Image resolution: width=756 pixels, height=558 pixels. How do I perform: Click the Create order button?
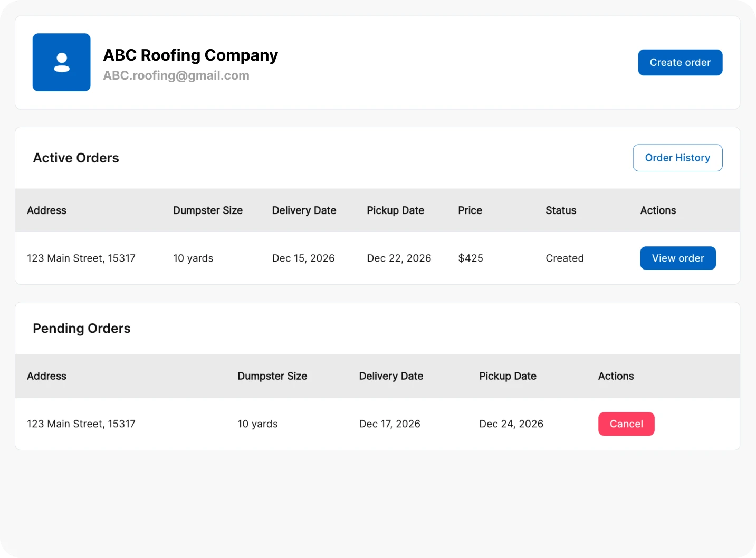coord(680,62)
